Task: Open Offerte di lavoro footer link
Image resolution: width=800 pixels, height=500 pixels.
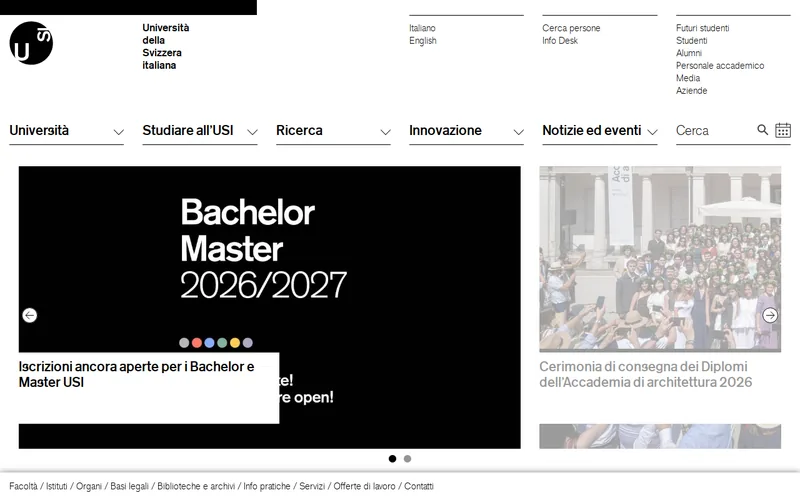Action: tap(364, 486)
